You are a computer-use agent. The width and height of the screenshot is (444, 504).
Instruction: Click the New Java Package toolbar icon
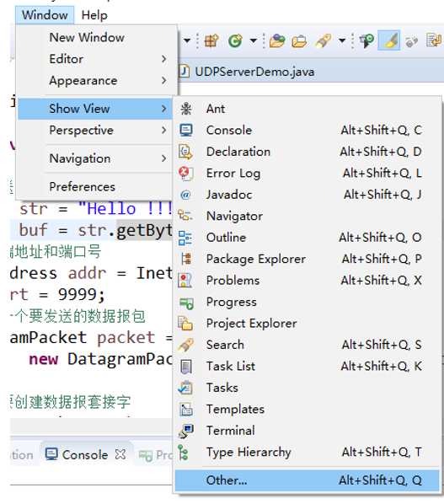pyautogui.click(x=211, y=41)
